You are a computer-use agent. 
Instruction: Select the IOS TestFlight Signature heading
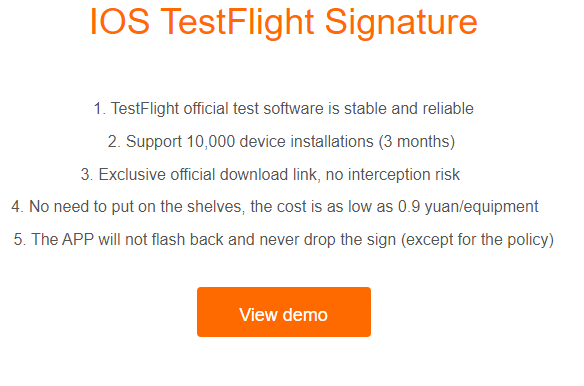click(284, 22)
